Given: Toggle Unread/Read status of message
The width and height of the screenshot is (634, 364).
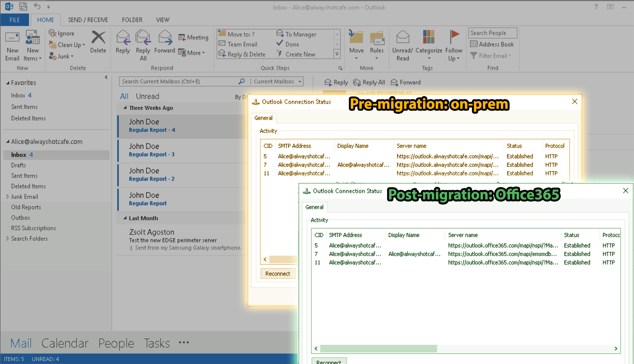Looking at the screenshot, I should [402, 46].
